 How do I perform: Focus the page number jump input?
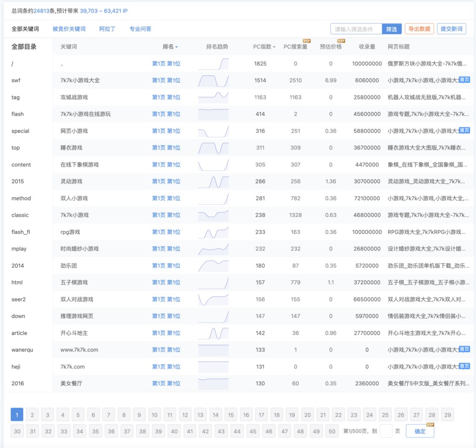pos(386,431)
